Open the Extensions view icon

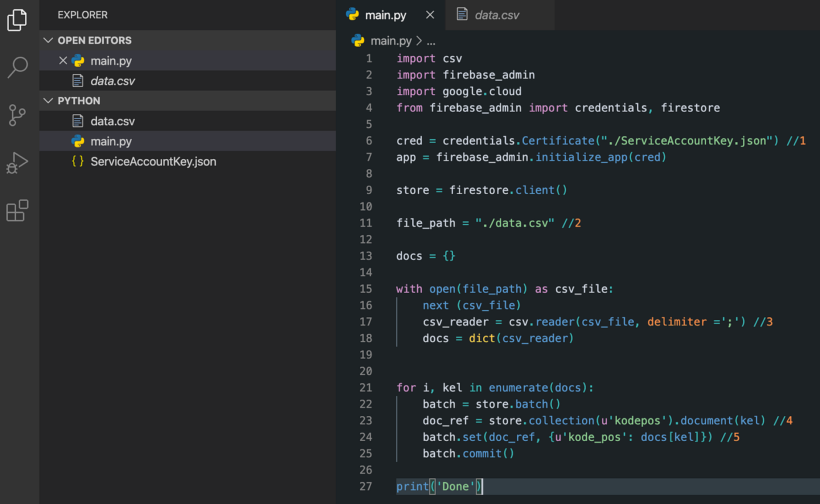point(17,210)
